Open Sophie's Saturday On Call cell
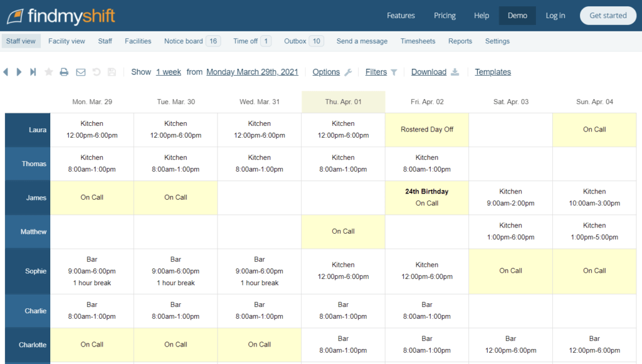Viewport: 642px width, 364px height. 510,271
